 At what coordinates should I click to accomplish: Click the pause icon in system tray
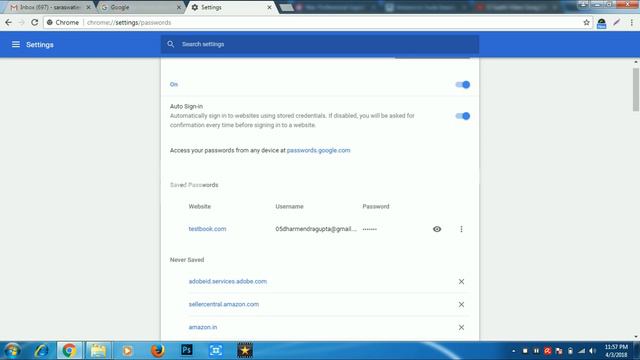click(x=536, y=351)
